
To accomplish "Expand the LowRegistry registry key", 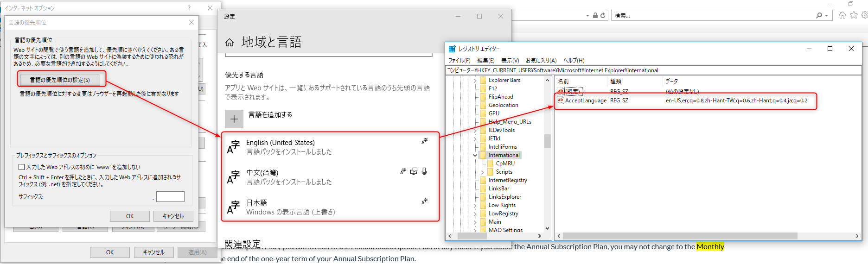I will tap(475, 214).
